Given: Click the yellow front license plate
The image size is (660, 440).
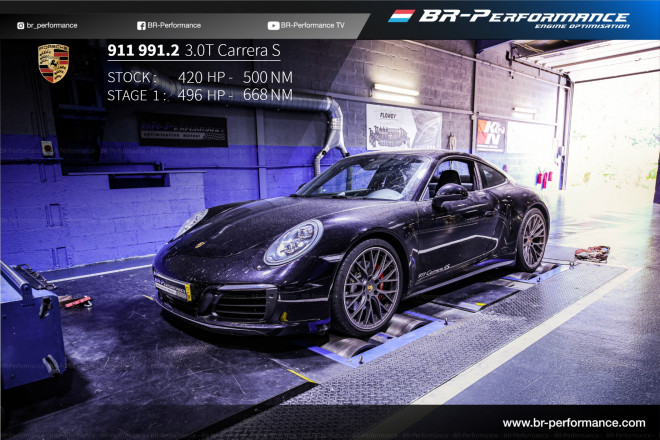Looking at the screenshot, I should click(172, 290).
